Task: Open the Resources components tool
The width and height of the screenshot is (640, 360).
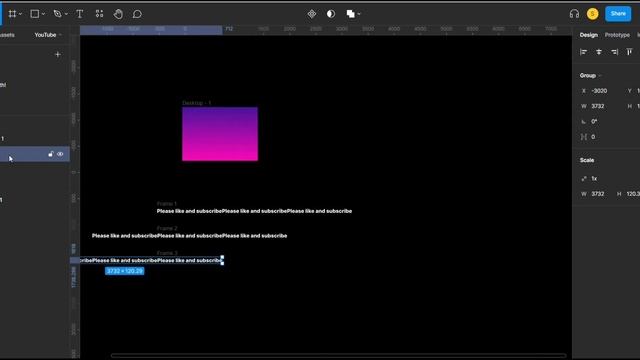Action: [99, 14]
